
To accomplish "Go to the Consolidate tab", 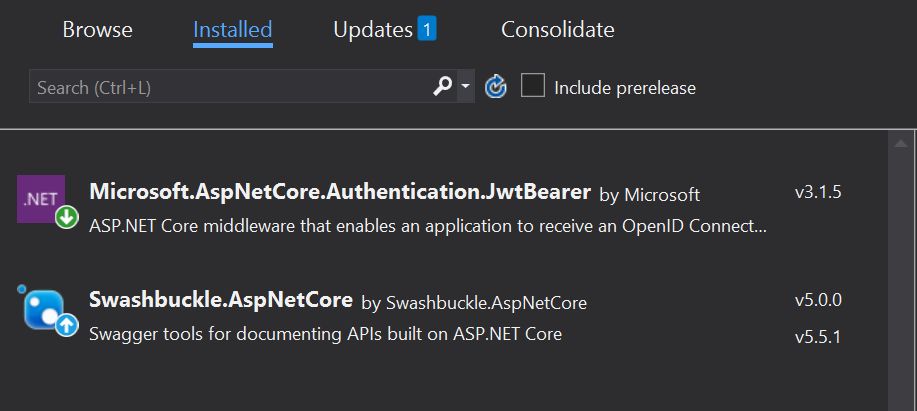I will [557, 30].
